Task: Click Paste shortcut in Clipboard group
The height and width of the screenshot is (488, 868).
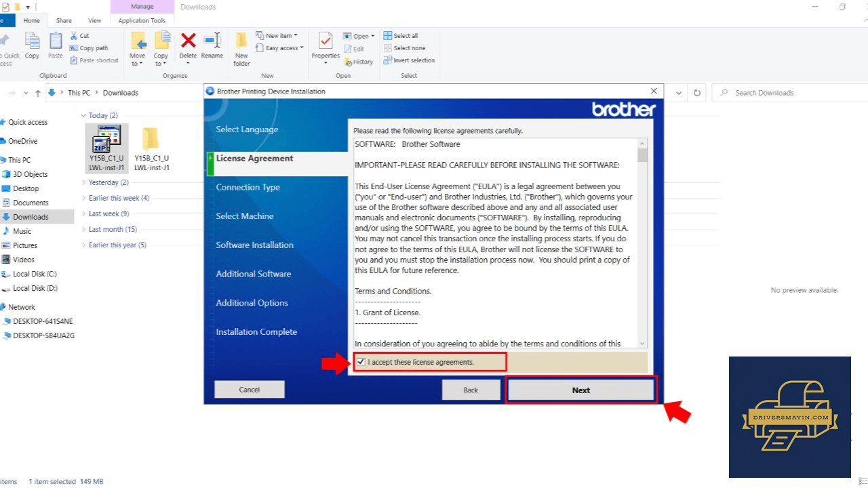Action: tap(94, 60)
